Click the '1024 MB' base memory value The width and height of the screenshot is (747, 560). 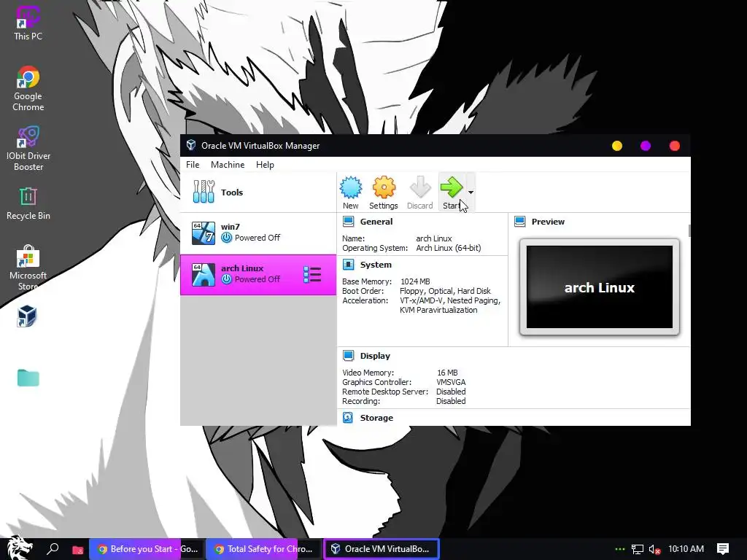tap(415, 281)
